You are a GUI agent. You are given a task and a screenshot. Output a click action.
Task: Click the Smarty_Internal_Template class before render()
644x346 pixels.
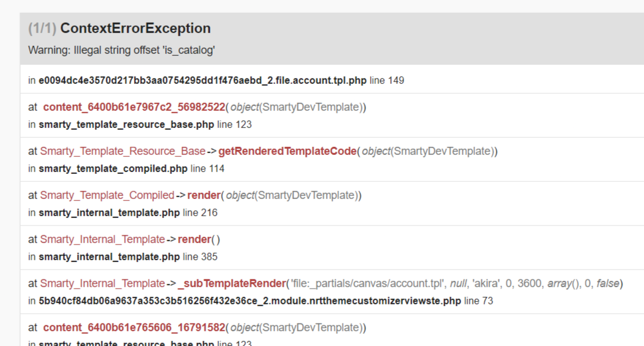click(x=102, y=239)
